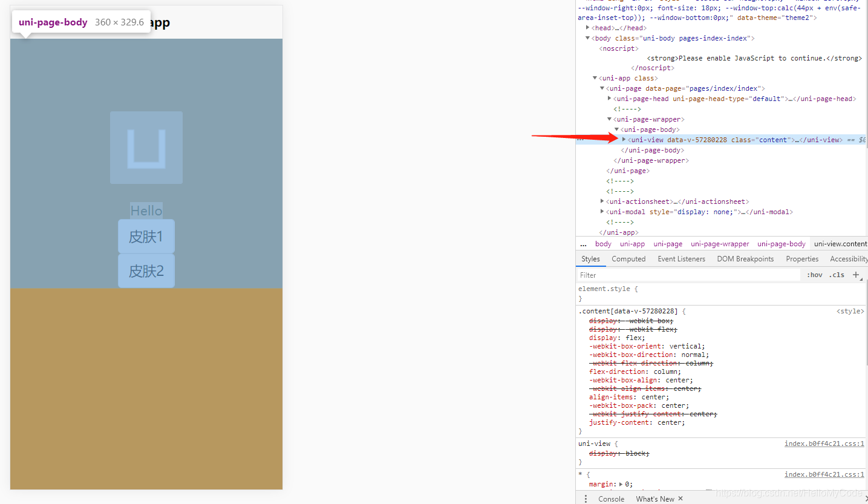Click the .content[data-v-57280228] selector
This screenshot has width=868, height=504.
click(628, 311)
